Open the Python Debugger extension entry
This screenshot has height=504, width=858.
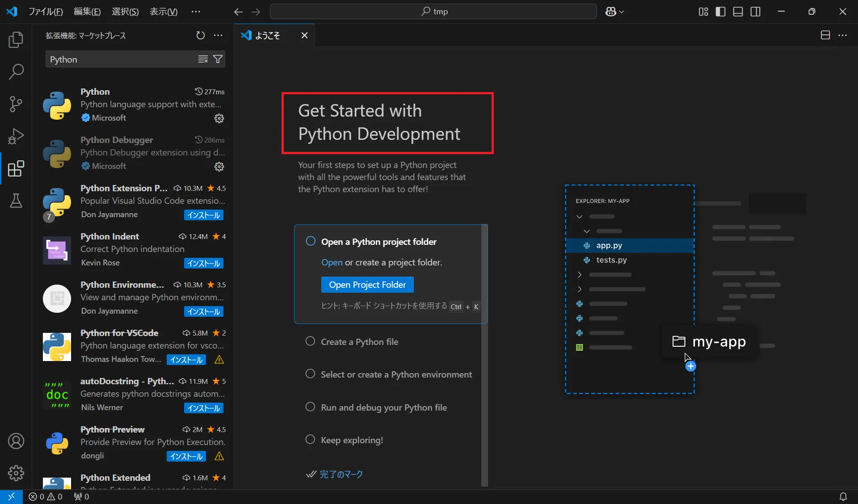[133, 153]
